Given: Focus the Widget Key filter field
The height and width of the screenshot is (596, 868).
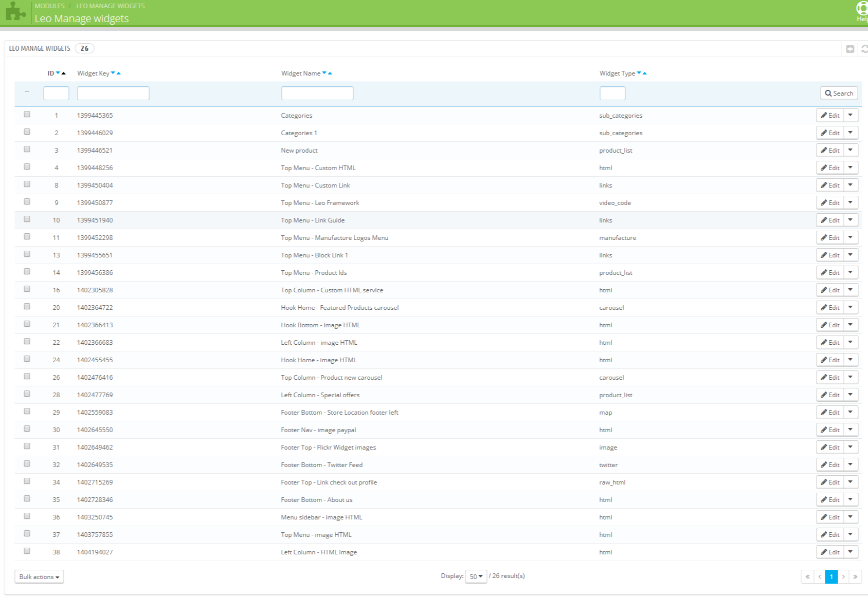Looking at the screenshot, I should [x=113, y=93].
